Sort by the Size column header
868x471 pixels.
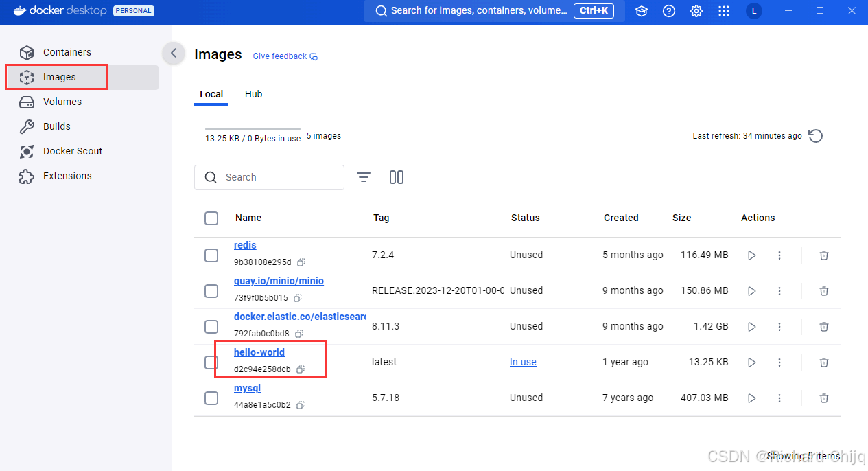point(682,218)
